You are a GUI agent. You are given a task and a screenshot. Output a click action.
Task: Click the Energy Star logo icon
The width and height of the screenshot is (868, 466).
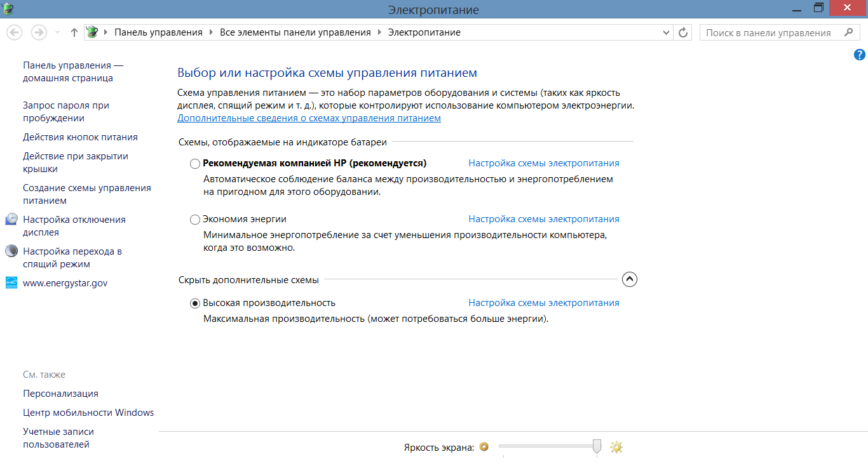click(11, 283)
